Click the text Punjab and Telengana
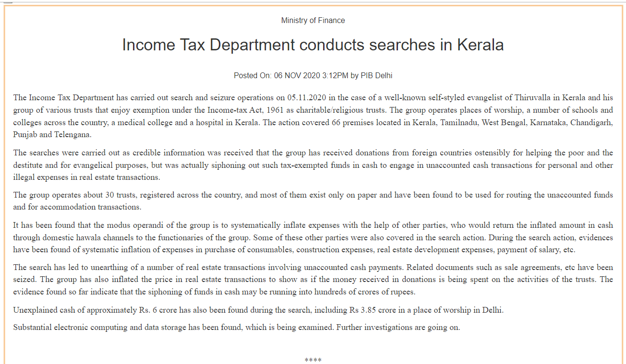 point(52,134)
